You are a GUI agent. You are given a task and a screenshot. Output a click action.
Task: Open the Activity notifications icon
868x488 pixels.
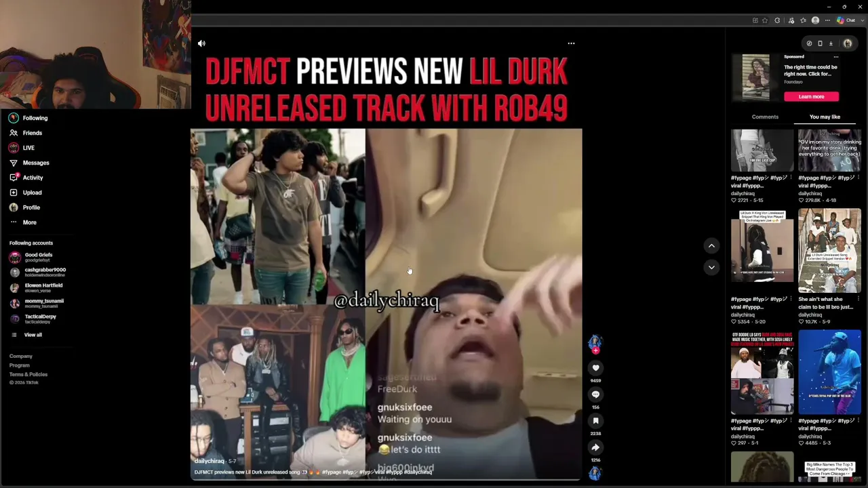tap(14, 178)
